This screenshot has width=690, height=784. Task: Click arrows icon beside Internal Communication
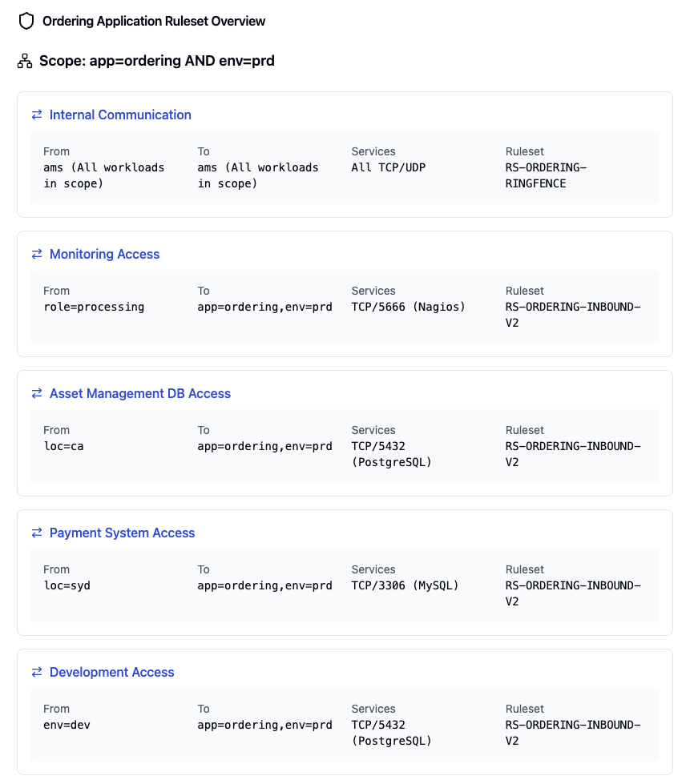coord(37,115)
